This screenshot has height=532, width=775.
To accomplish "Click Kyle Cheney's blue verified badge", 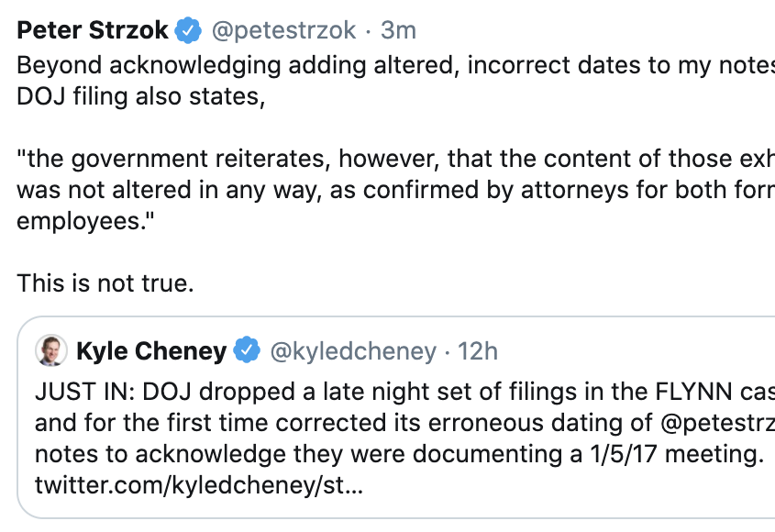I will [246, 350].
